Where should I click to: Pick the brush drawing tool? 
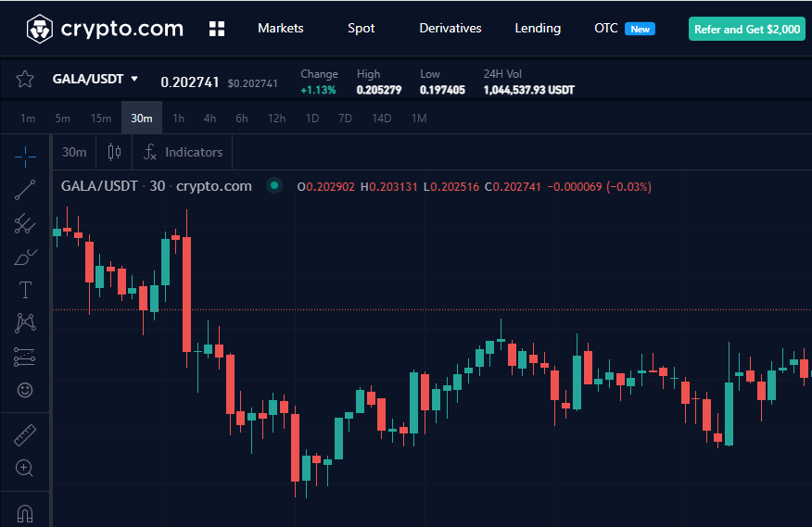[x=25, y=257]
